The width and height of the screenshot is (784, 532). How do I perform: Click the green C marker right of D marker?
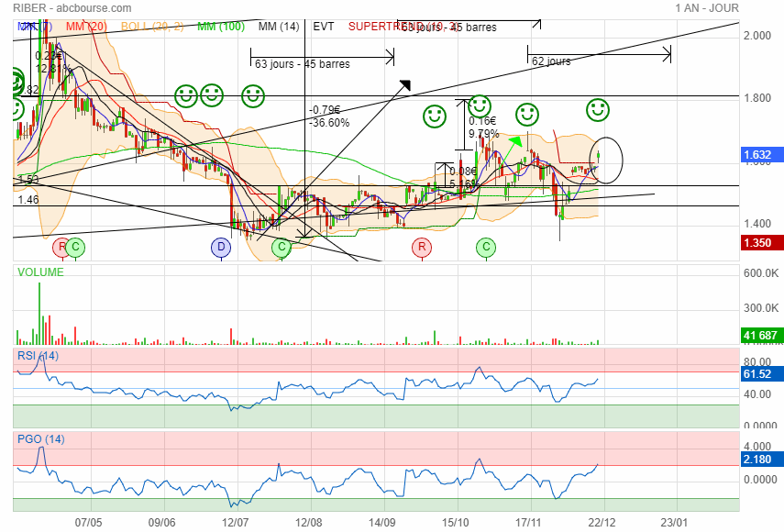pos(282,247)
